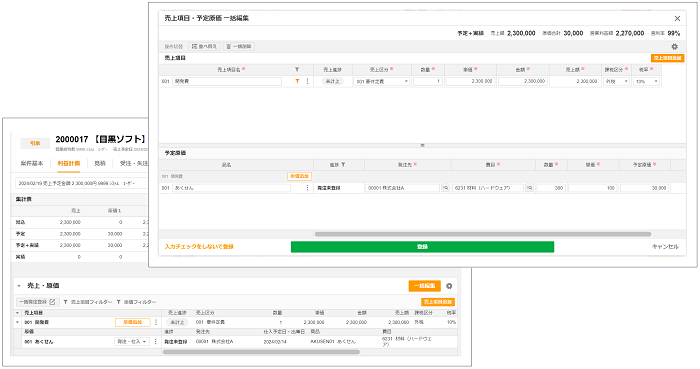Collapse the 001 開発費 row arrow
700x369 pixels.
[x=18, y=322]
